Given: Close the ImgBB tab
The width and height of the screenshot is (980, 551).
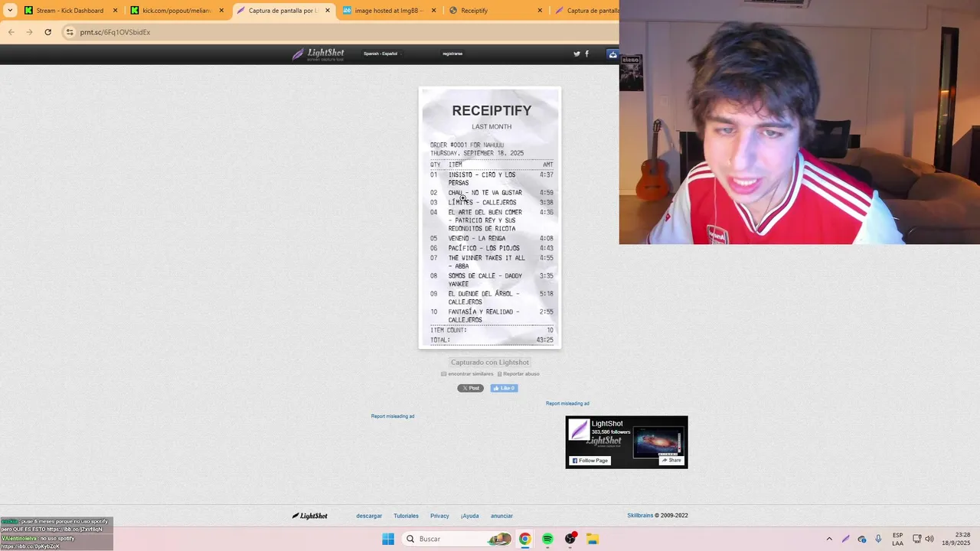Looking at the screenshot, I should 433,11.
